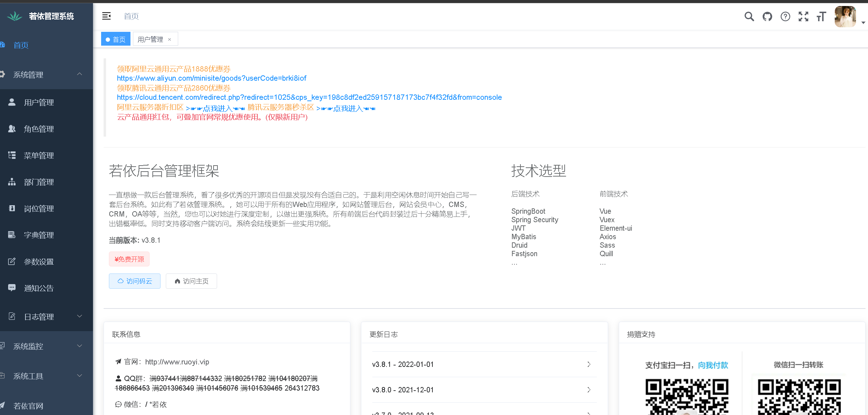868x415 pixels.
Task: Open the help documentation icon
Action: pyautogui.click(x=785, y=16)
